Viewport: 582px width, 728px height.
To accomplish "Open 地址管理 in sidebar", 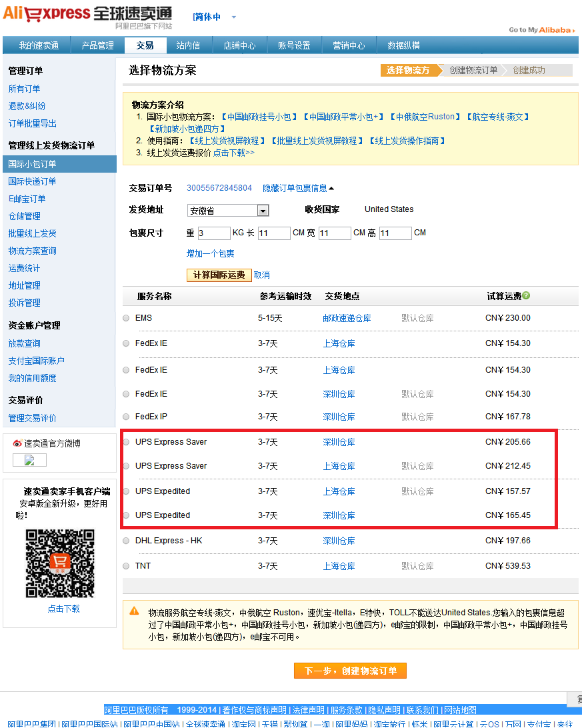I will point(24,285).
